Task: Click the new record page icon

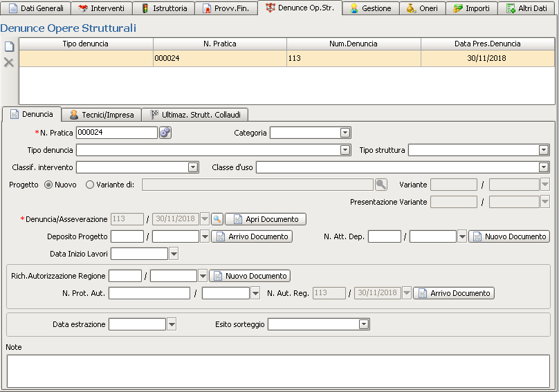Action: (9, 46)
